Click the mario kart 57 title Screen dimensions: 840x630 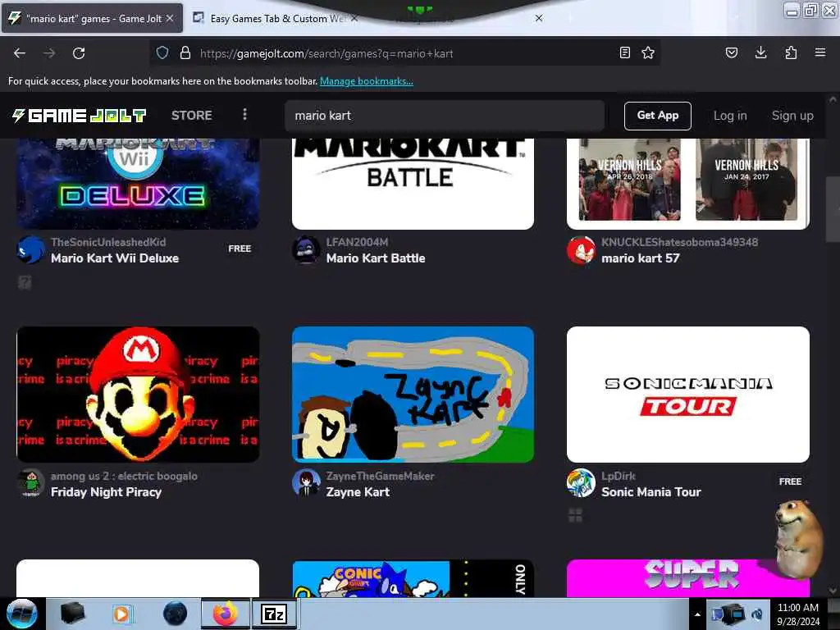click(640, 258)
